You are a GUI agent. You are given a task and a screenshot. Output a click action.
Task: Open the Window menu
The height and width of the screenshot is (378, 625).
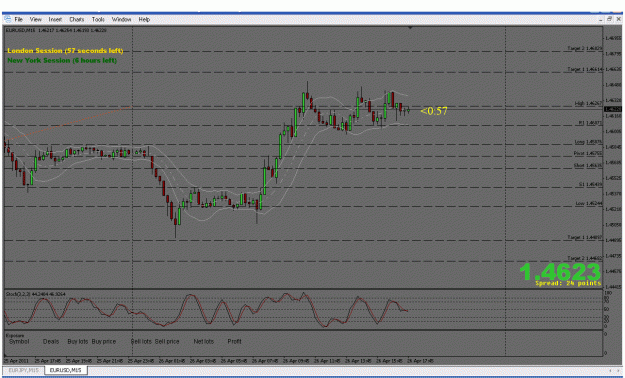point(121,19)
